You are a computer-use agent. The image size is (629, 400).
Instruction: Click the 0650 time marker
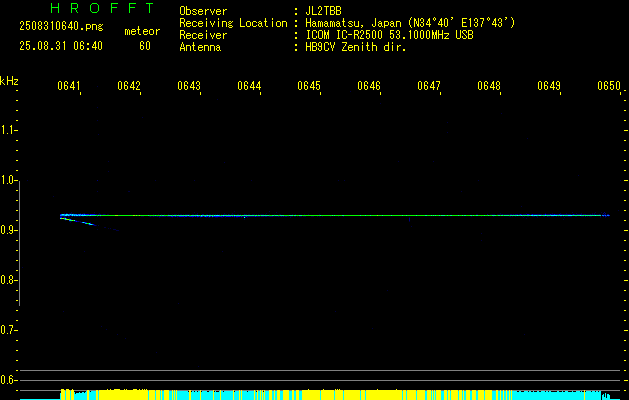coord(609,86)
